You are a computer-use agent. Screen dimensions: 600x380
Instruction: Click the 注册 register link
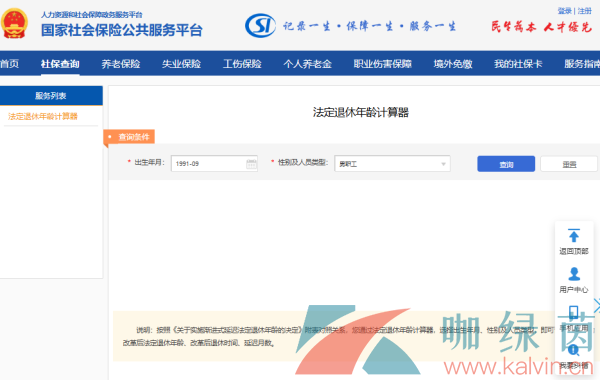click(585, 11)
